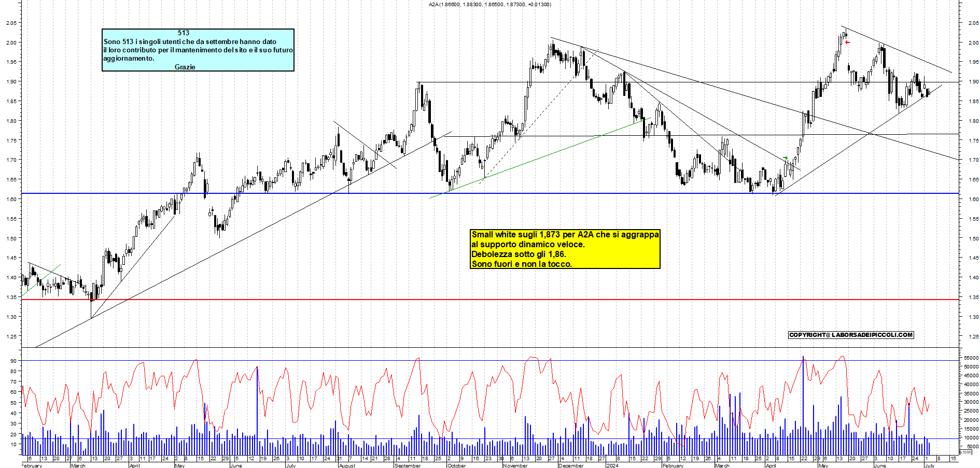This screenshot has height=468, width=980.
Task: Click the small green arrow above the April breakout
Action: (x=786, y=158)
